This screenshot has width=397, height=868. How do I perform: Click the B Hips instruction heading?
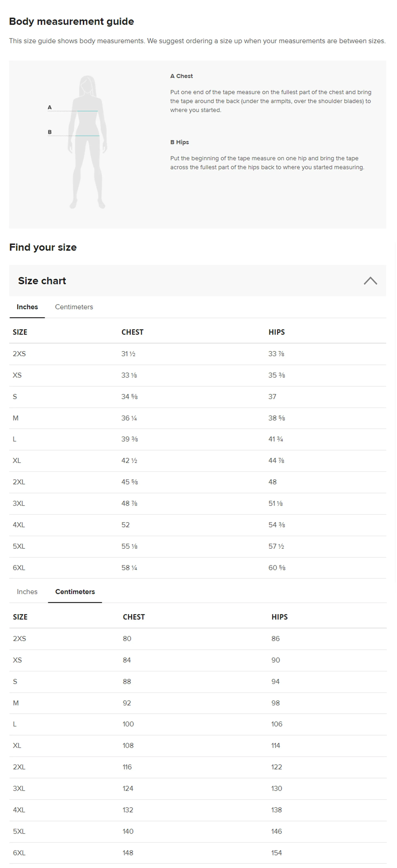(179, 142)
